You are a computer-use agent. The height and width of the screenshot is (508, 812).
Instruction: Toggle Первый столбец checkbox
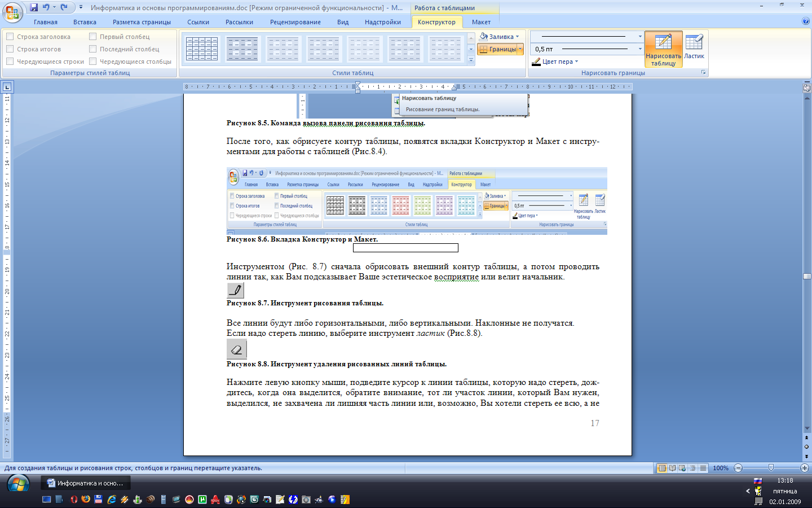pyautogui.click(x=93, y=37)
